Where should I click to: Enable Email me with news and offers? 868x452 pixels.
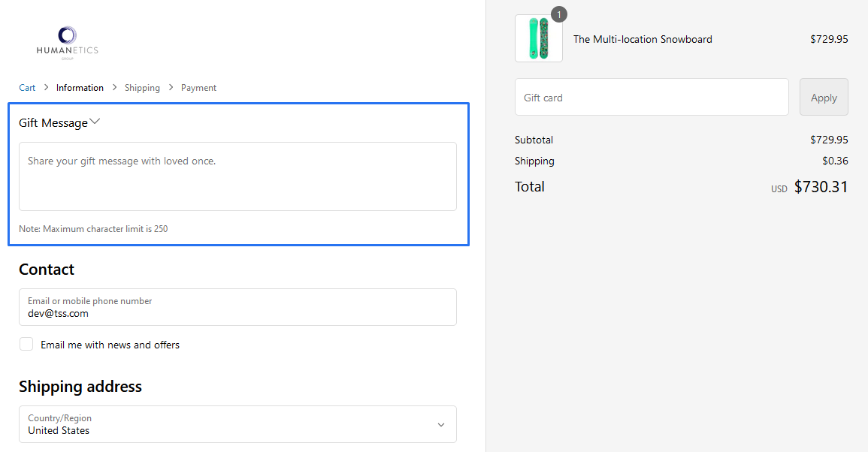click(26, 345)
